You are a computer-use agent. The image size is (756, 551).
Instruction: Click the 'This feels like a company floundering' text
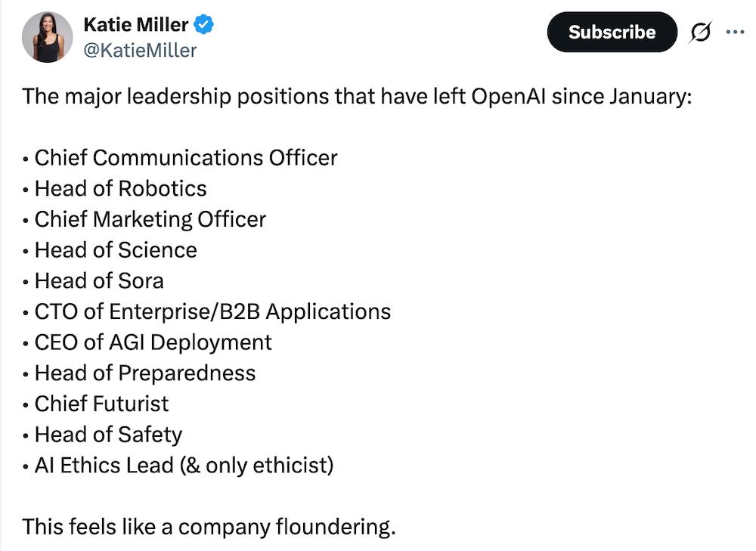(x=209, y=527)
